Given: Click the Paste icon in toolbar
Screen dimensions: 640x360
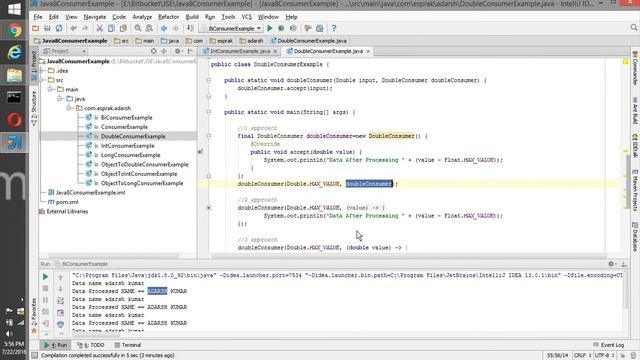Looking at the screenshot, I should tap(123, 28).
